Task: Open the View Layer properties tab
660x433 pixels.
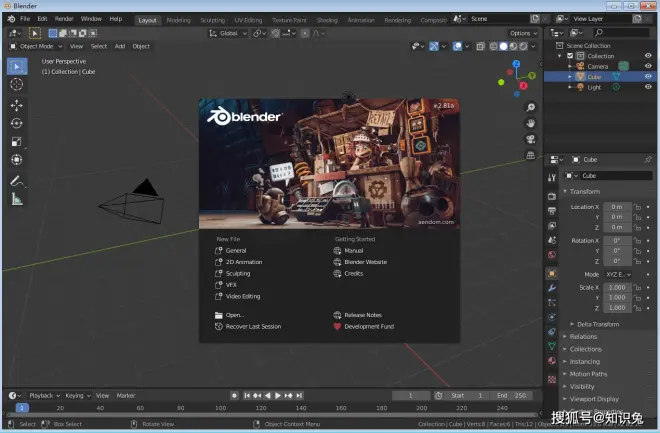Action: click(x=552, y=226)
